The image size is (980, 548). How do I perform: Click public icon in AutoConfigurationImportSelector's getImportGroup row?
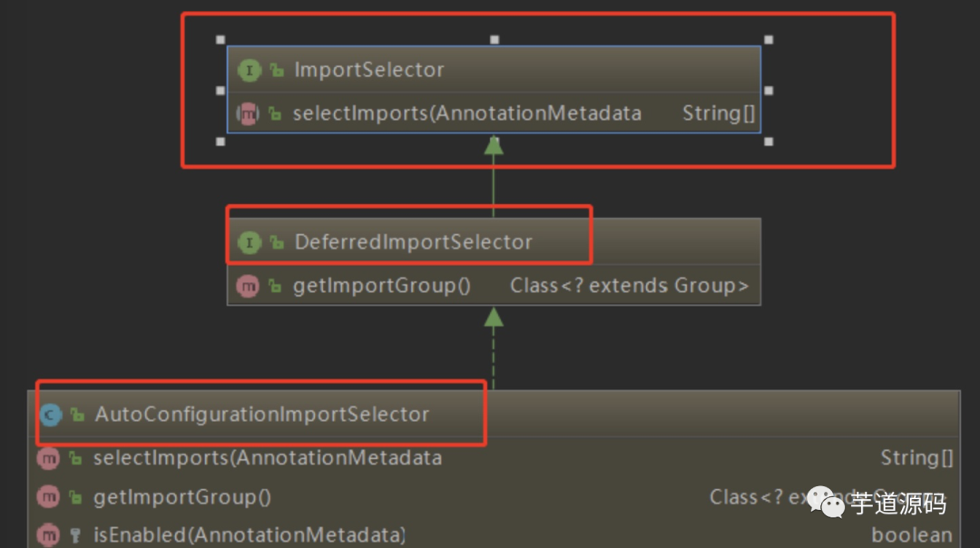click(x=75, y=498)
